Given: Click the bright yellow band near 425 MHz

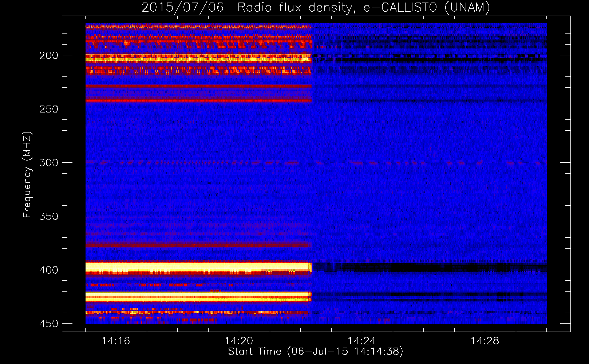Looking at the screenshot, I should pos(199,297).
